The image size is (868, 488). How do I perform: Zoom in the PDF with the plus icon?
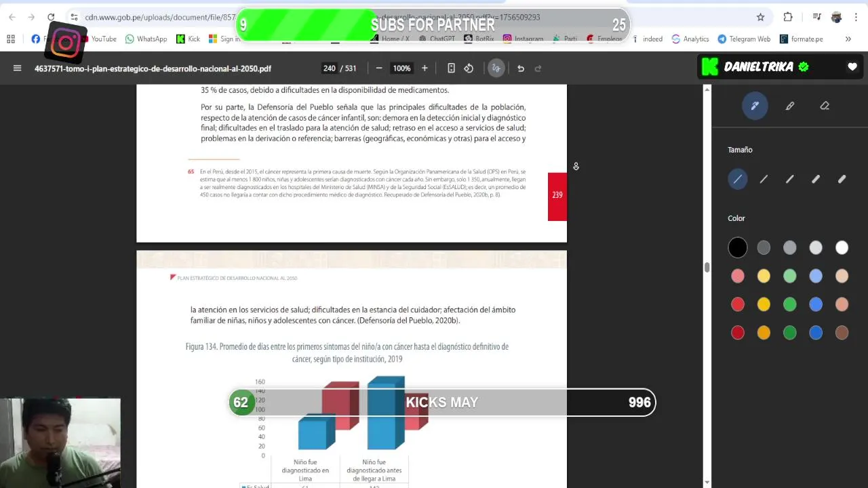(425, 68)
